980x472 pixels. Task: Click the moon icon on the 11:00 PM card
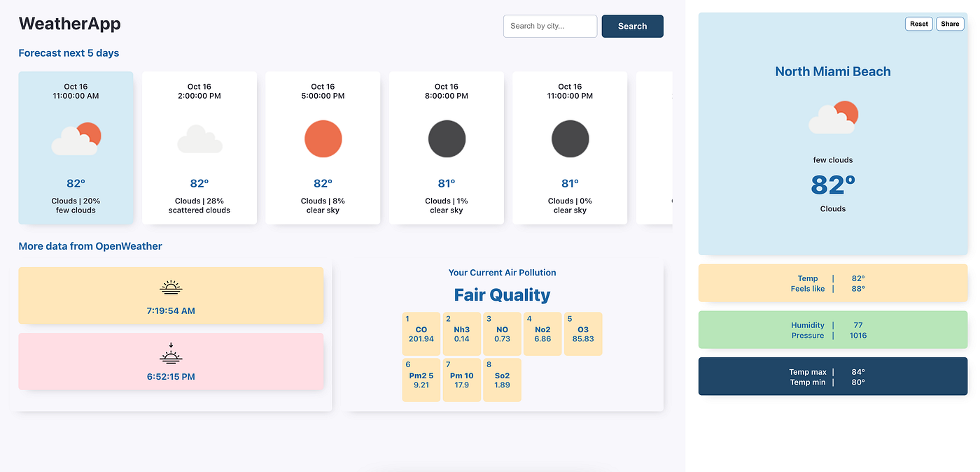coord(570,138)
